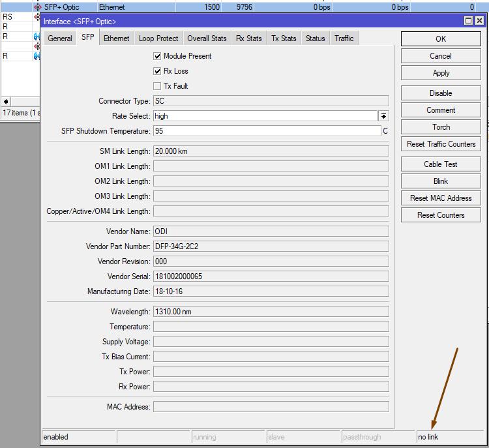Click the Rate Select field showing high
The height and width of the screenshot is (448, 489).
click(x=265, y=116)
